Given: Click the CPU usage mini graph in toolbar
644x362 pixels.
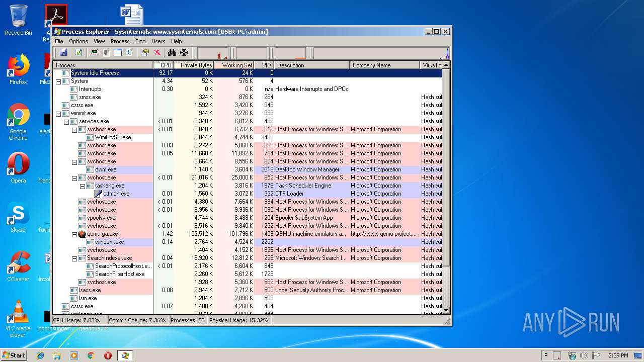Looking at the screenshot, I should [x=213, y=53].
